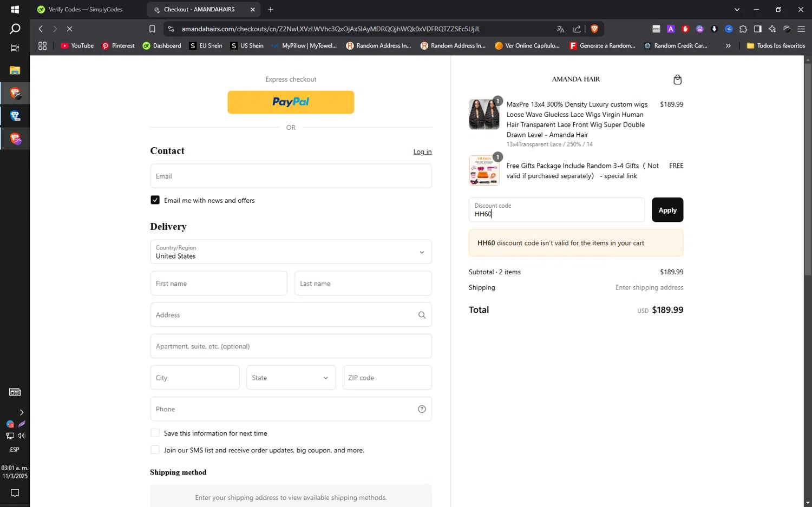This screenshot has width=812, height=507.
Task: Click the Phone field help question icon
Action: point(422,409)
